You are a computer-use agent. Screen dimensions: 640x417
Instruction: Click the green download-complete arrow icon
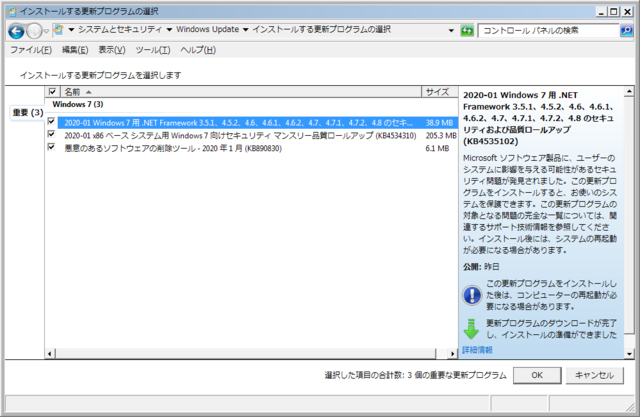coord(471,329)
